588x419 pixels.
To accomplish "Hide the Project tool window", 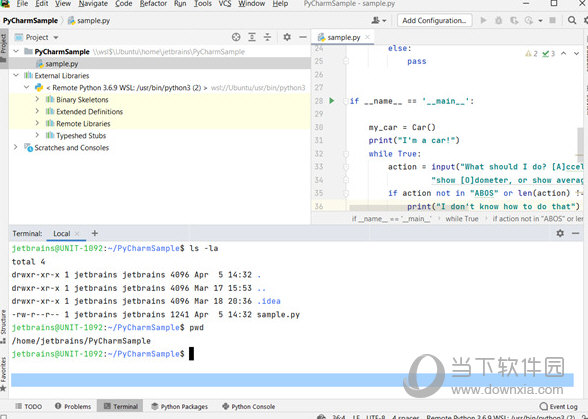I will tap(303, 37).
